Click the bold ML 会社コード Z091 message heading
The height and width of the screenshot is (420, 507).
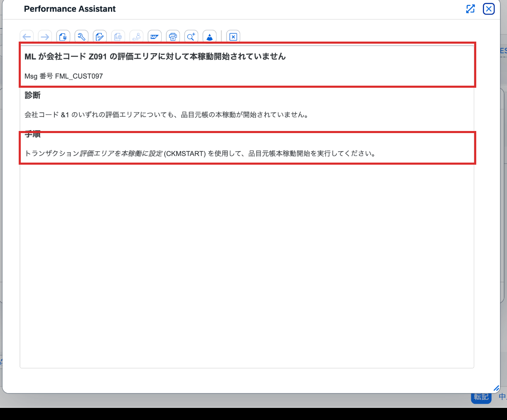point(155,57)
